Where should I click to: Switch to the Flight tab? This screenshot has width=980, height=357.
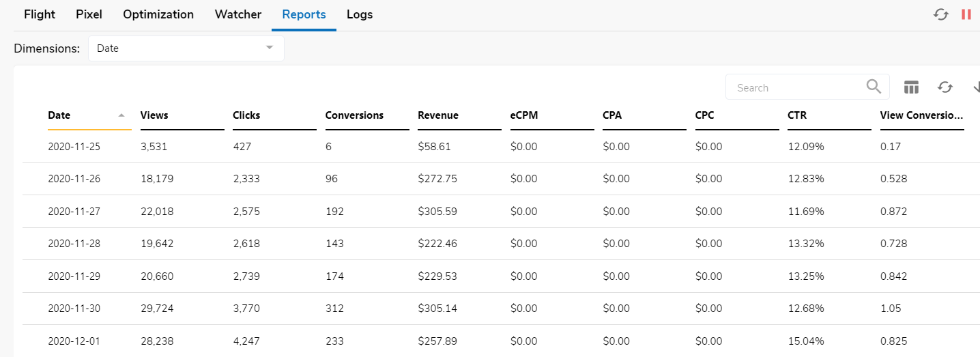40,14
